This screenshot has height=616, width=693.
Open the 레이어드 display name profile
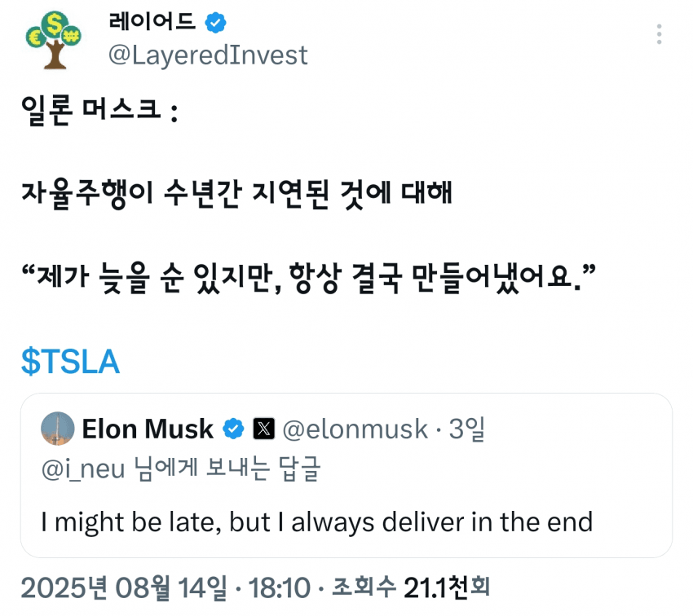click(x=152, y=22)
